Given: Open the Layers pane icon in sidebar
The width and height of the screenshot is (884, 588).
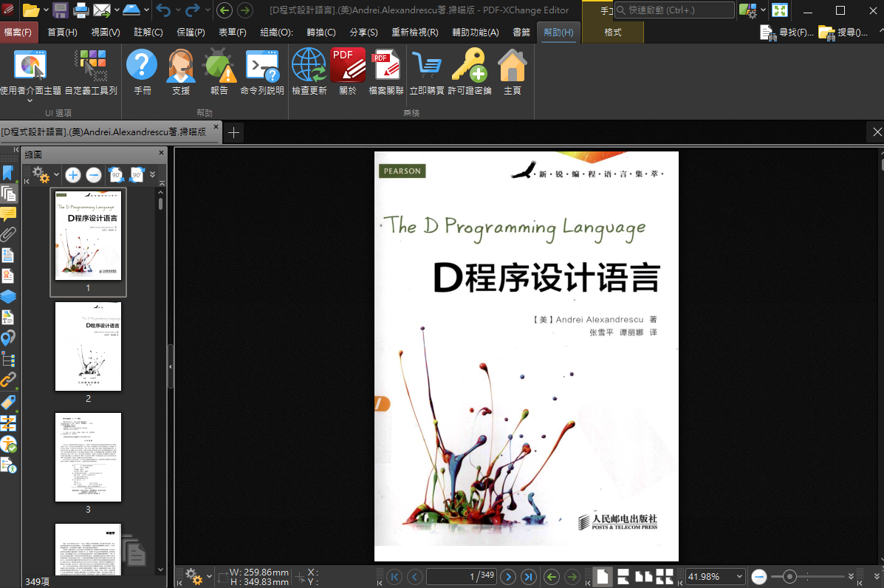Looking at the screenshot, I should click(8, 296).
